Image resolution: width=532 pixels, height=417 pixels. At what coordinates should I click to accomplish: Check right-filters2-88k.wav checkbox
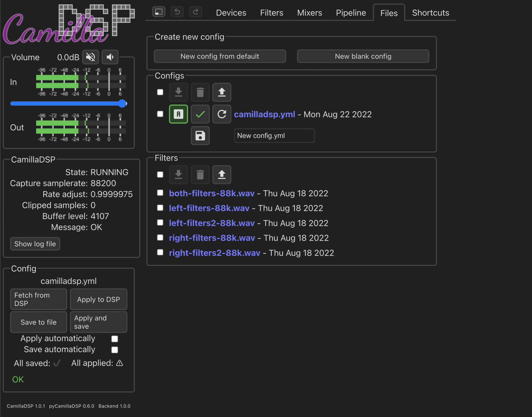(160, 252)
